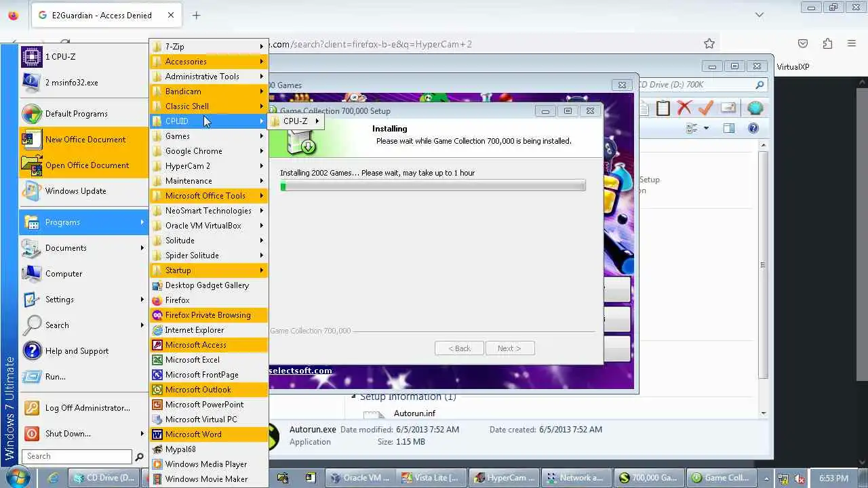Viewport: 868px width, 488px height.
Task: Open Windows Media Player from Programs
Action: coord(209,464)
